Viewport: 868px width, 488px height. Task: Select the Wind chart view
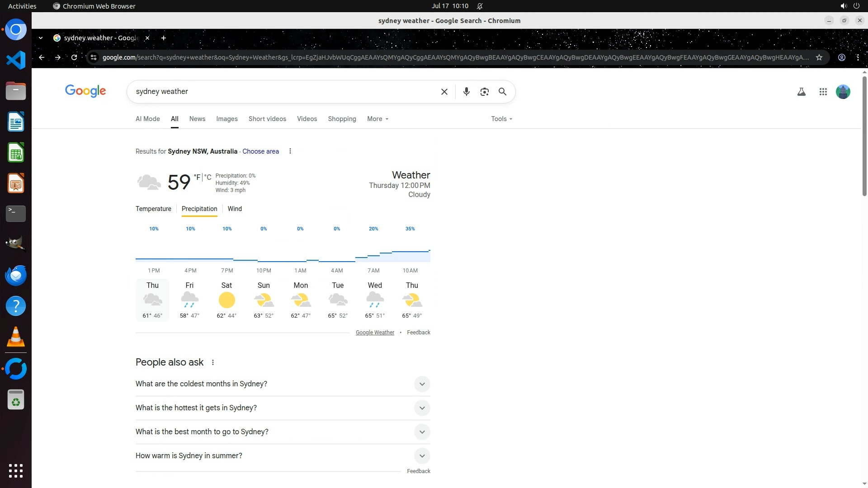(x=235, y=209)
